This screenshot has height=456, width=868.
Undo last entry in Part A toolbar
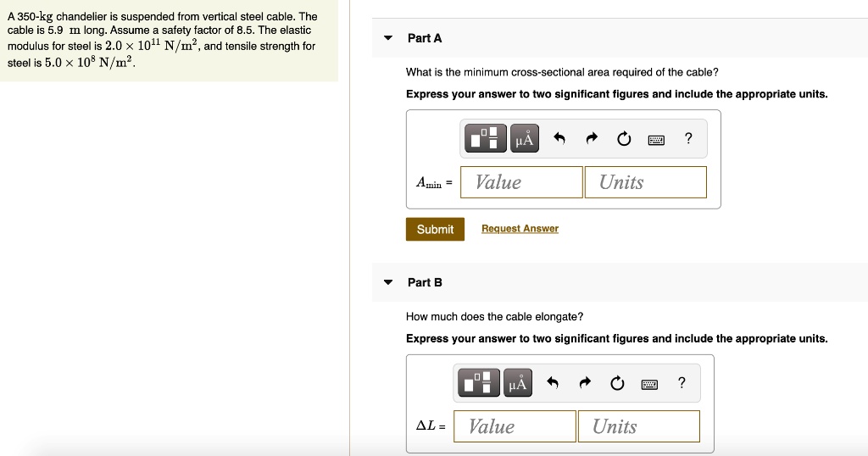pos(559,138)
